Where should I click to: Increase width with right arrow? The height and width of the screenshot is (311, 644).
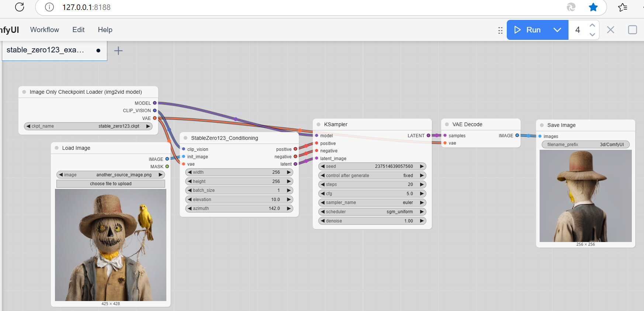click(x=289, y=172)
